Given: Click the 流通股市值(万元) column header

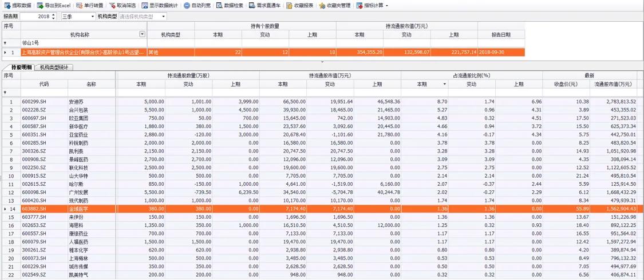Looking at the screenshot, I should point(613,84).
